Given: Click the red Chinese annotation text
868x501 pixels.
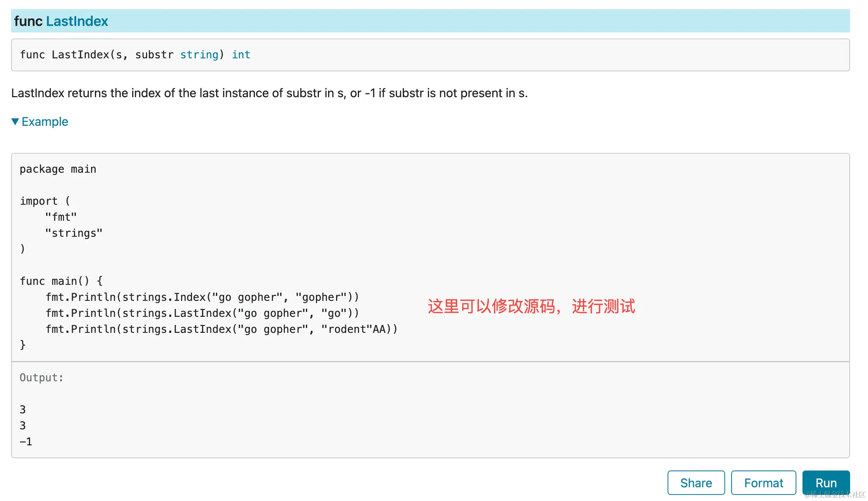Looking at the screenshot, I should pos(531,306).
